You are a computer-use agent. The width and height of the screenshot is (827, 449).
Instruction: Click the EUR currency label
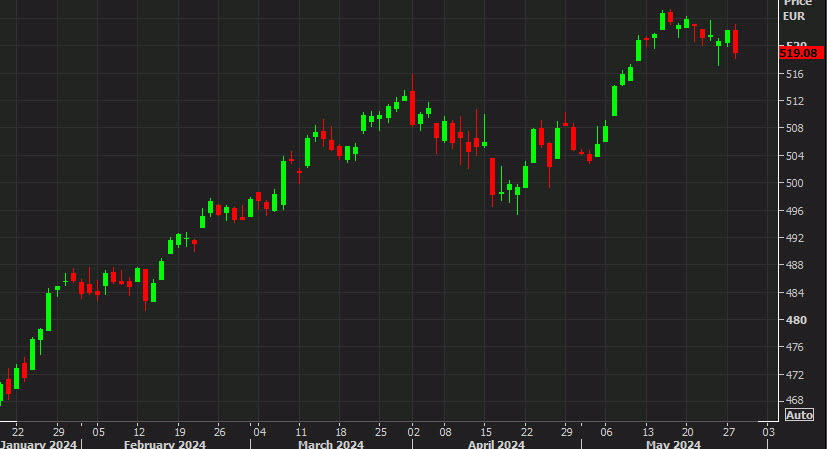point(794,16)
